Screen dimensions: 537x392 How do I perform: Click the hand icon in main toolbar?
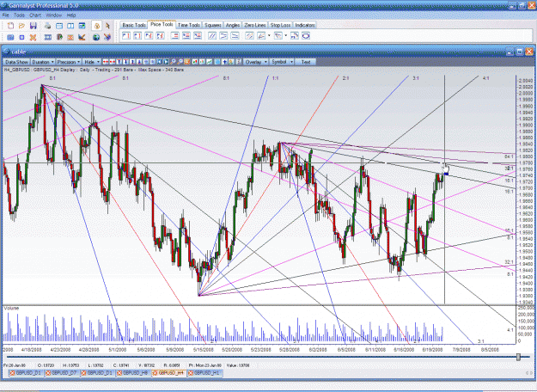coord(96,26)
